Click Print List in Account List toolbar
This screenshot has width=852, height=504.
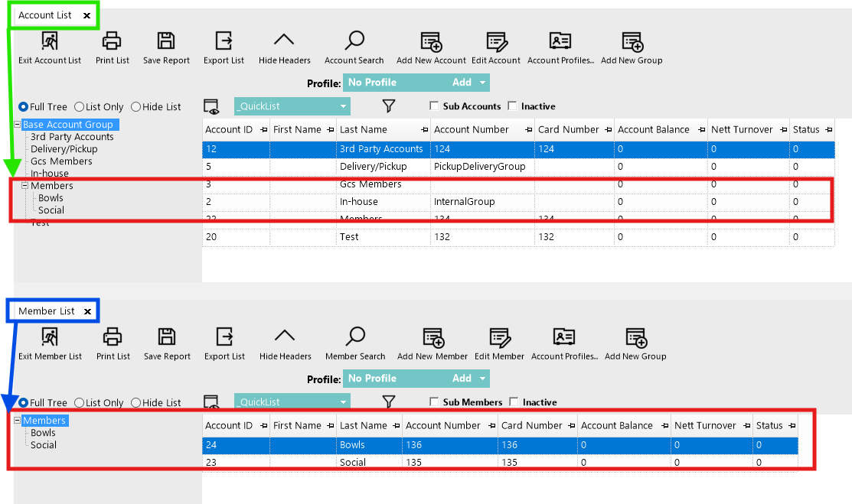point(112,47)
